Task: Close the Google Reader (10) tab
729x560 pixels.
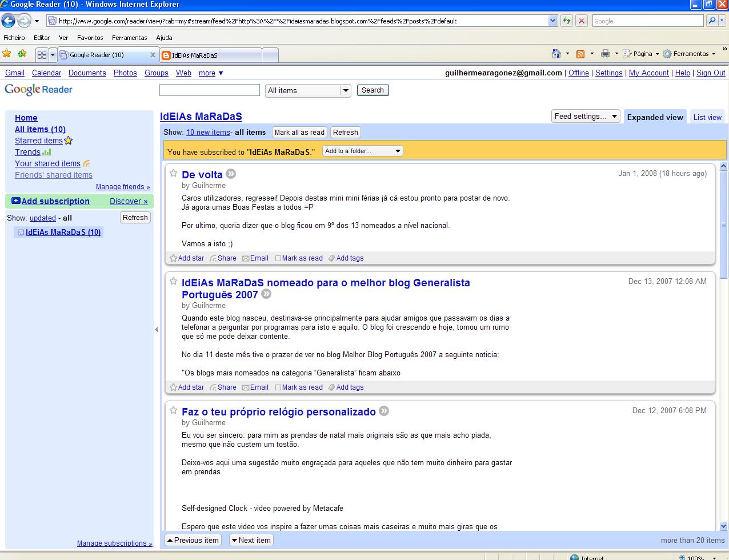Action: pos(153,55)
